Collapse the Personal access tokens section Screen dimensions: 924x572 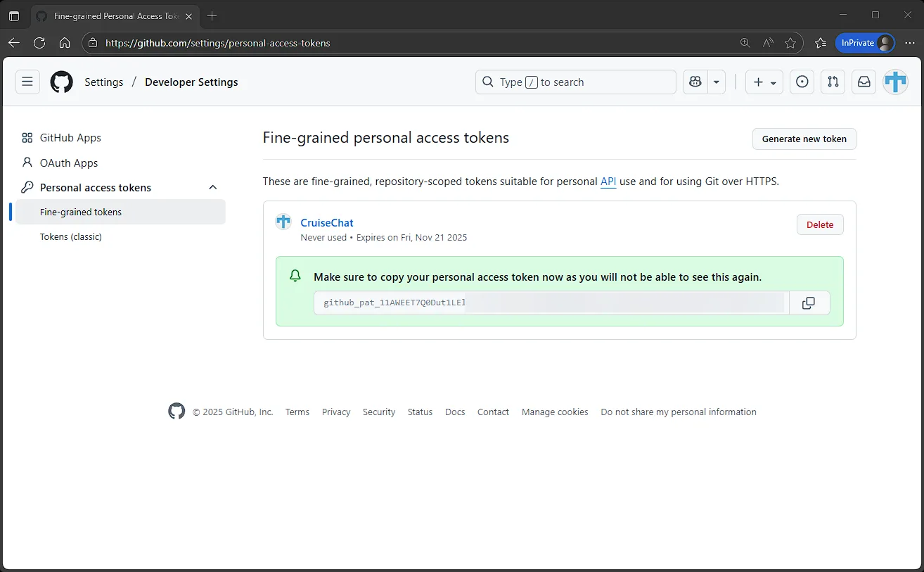(213, 188)
